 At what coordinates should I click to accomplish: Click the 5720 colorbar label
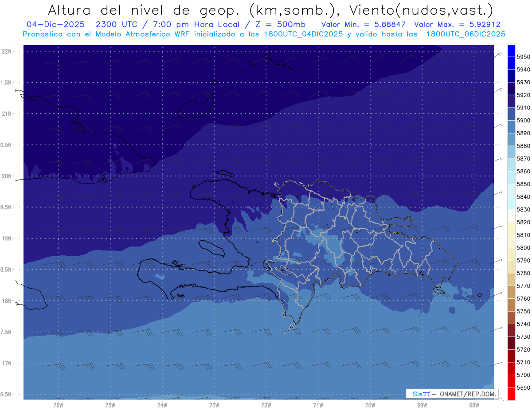pyautogui.click(x=524, y=349)
